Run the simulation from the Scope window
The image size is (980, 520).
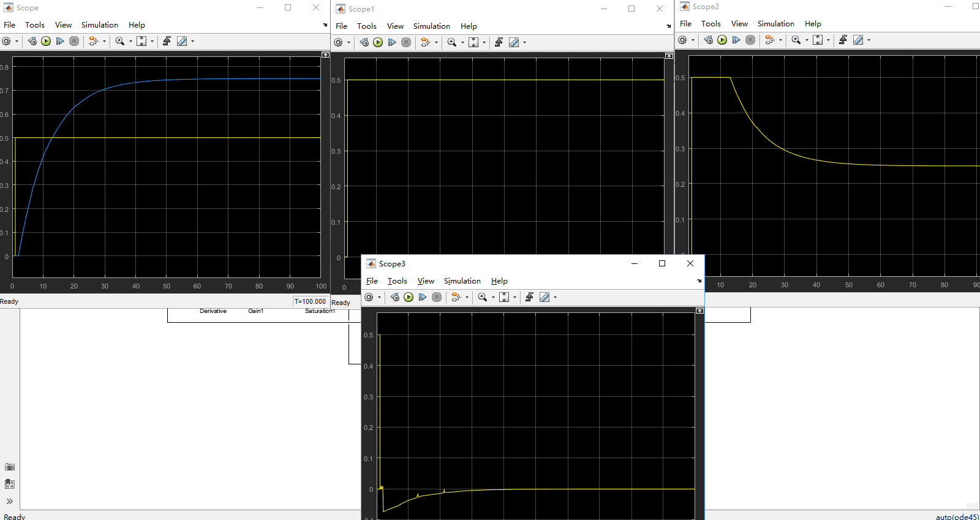[46, 41]
